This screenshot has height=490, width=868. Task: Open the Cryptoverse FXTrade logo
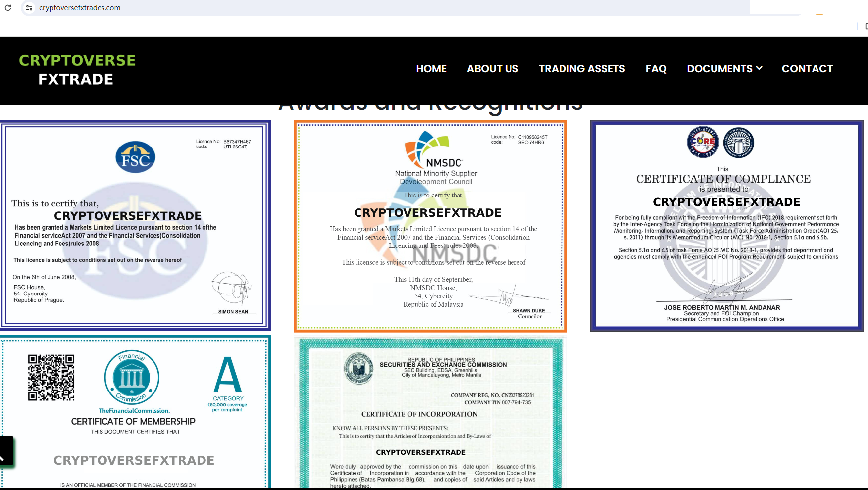77,70
